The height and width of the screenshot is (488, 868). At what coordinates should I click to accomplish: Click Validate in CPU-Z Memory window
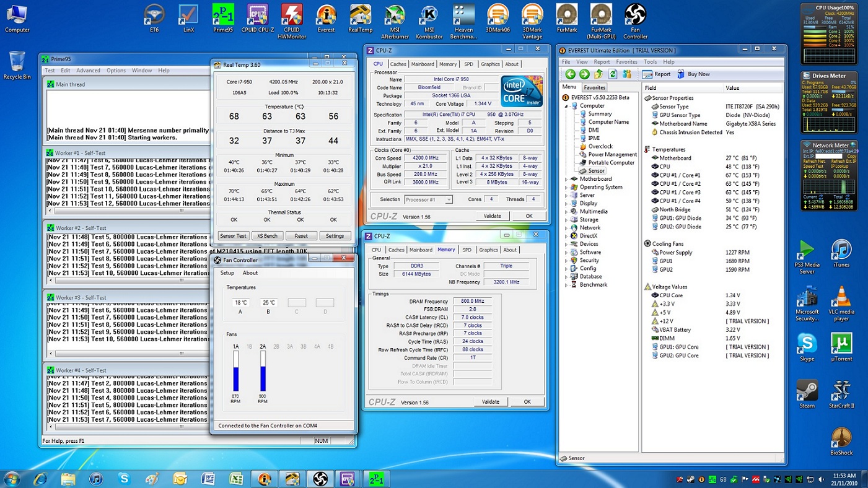(x=490, y=402)
